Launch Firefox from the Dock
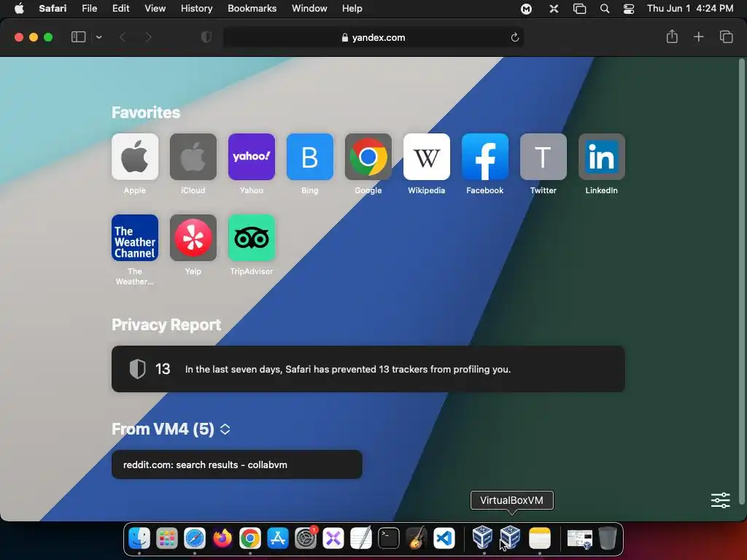The width and height of the screenshot is (747, 560). pos(222,539)
